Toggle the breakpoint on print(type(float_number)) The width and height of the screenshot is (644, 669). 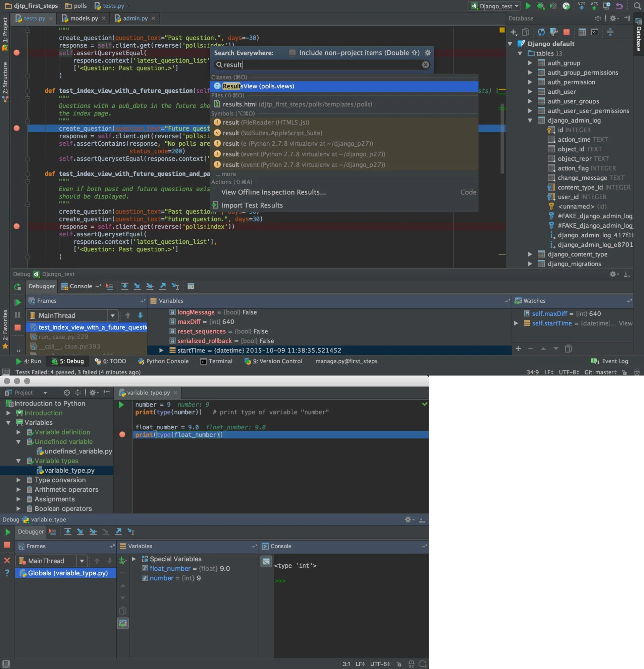[122, 435]
